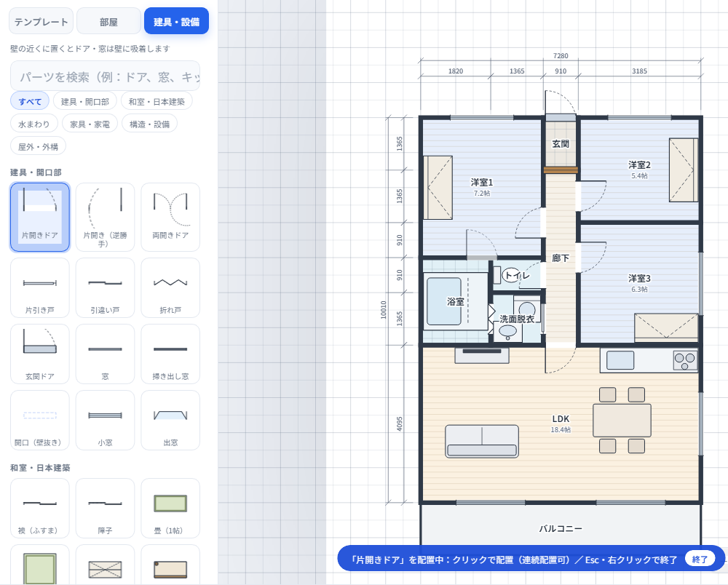Filter parts by 屋外・外構 chip
This screenshot has width=728, height=585.
[38, 147]
